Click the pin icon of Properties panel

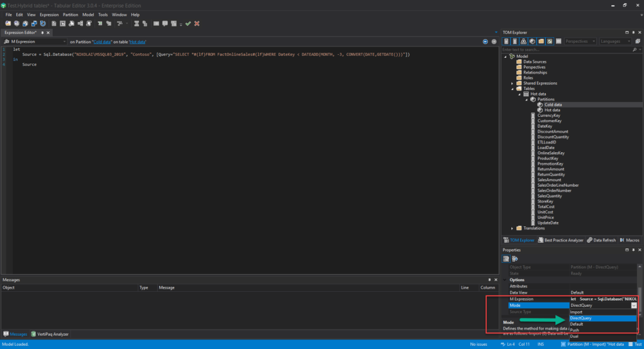[x=633, y=250]
